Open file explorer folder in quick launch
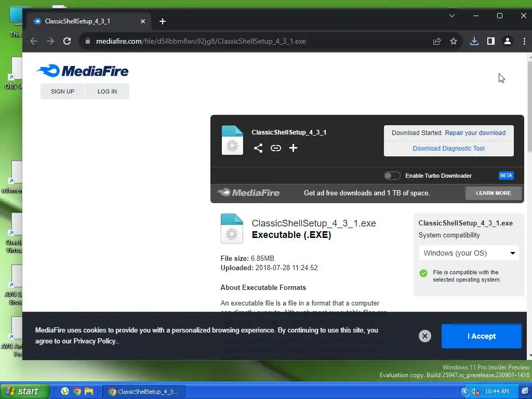This screenshot has width=532, height=399. (89, 392)
